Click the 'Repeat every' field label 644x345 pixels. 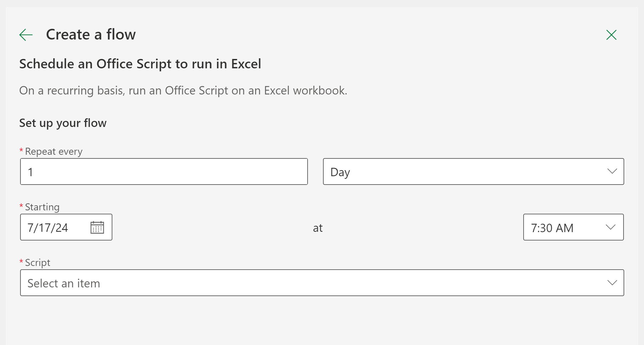(x=54, y=152)
